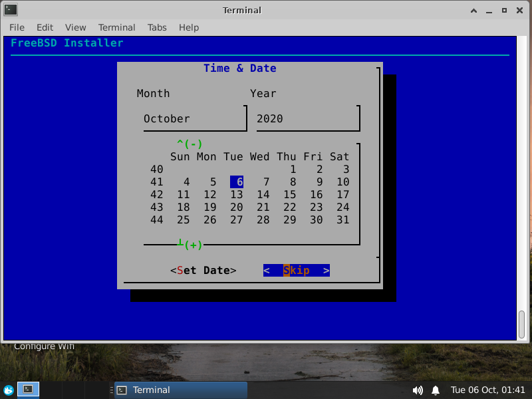
Task: Click the terminal launcher in taskbar
Action: (x=28, y=390)
